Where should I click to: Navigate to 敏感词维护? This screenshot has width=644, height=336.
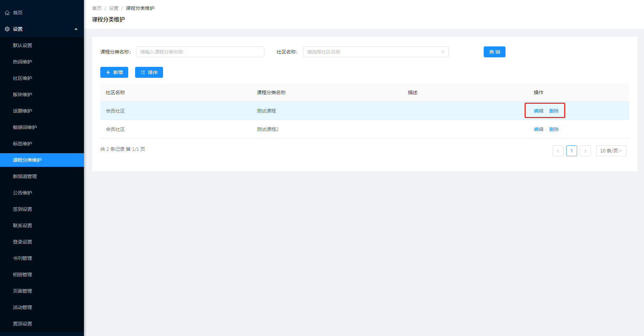(x=25, y=127)
